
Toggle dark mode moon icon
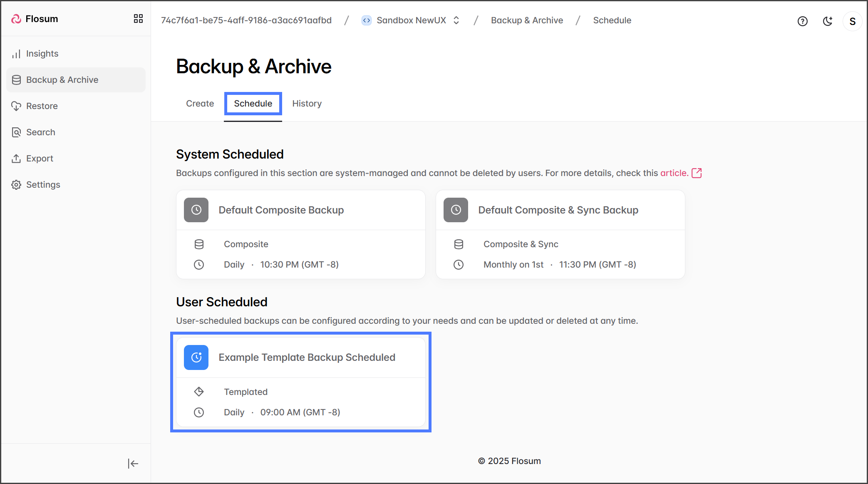(x=828, y=21)
